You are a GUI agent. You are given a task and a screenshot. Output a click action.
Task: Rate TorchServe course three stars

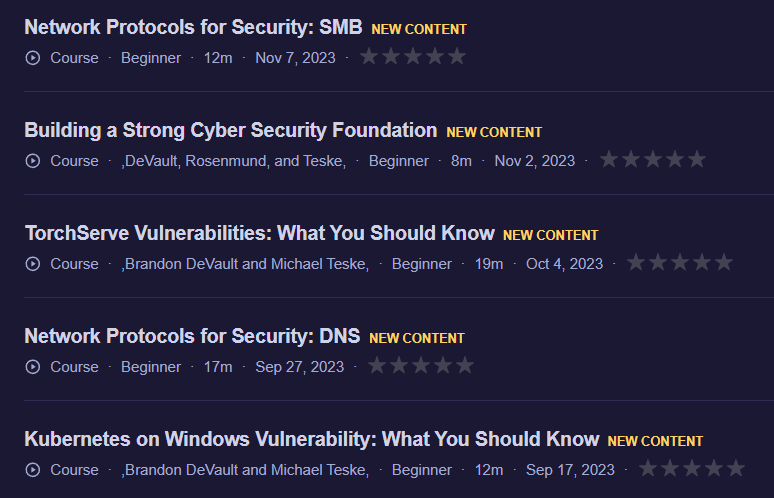pyautogui.click(x=680, y=262)
